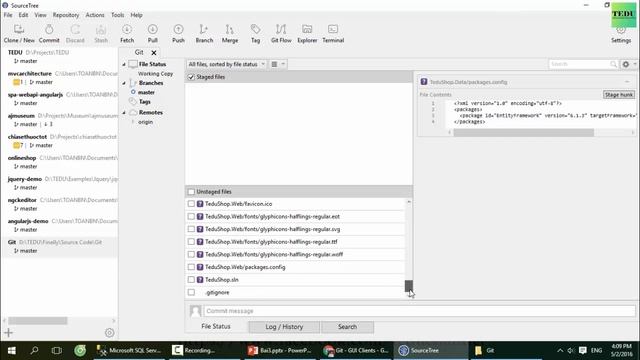Click the Push toolbar icon
Viewport: 640px width, 360px height.
tap(178, 33)
